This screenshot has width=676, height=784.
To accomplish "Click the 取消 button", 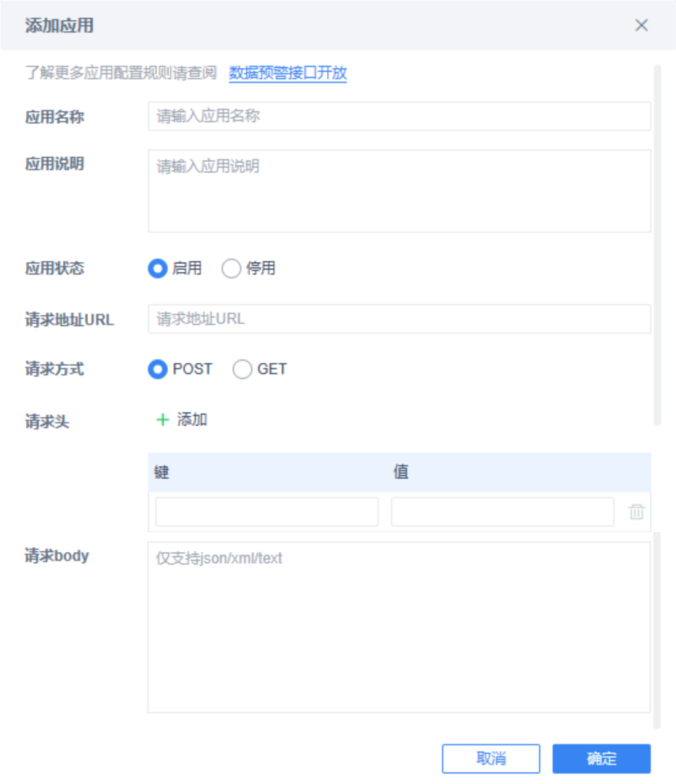I will (491, 759).
